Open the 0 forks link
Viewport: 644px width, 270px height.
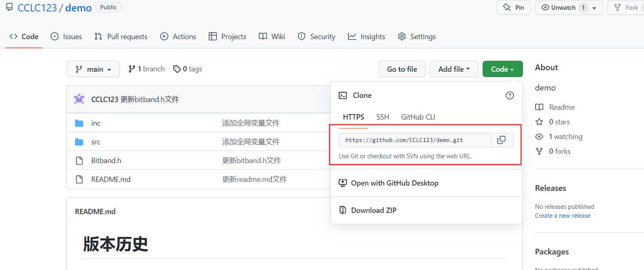(x=560, y=151)
